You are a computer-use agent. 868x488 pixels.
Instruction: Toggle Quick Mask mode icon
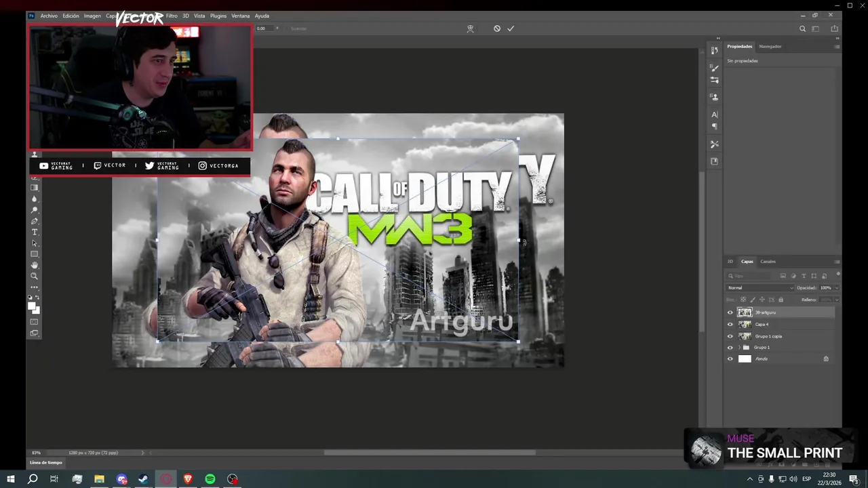click(35, 322)
